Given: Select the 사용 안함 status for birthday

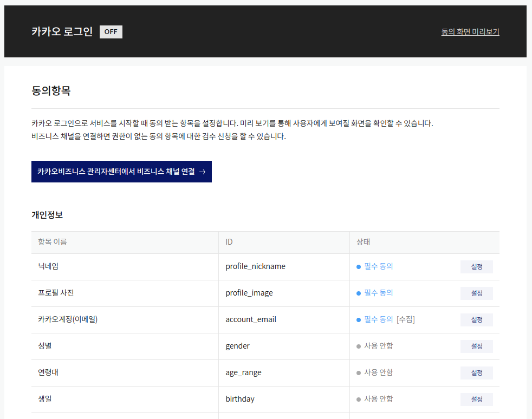Looking at the screenshot, I should coord(374,398).
